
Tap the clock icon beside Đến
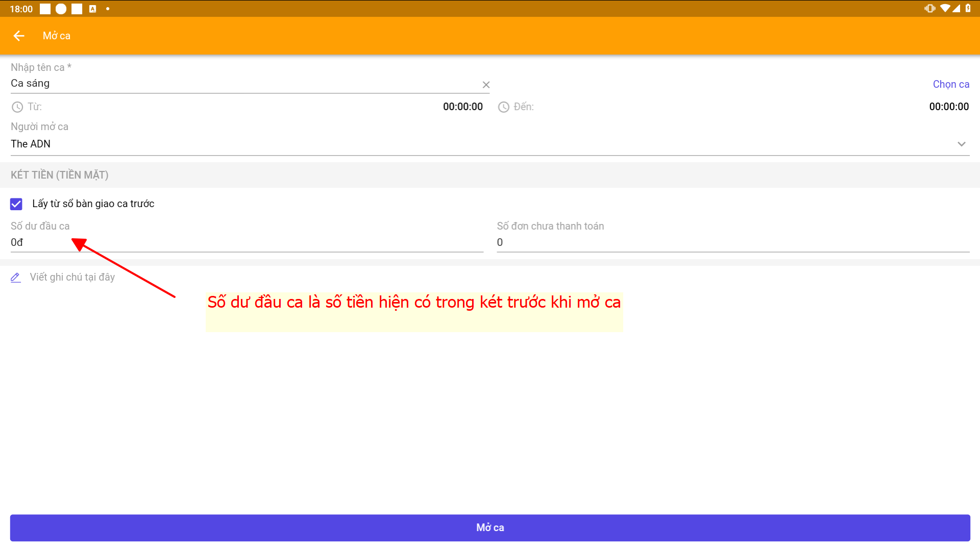pyautogui.click(x=504, y=107)
